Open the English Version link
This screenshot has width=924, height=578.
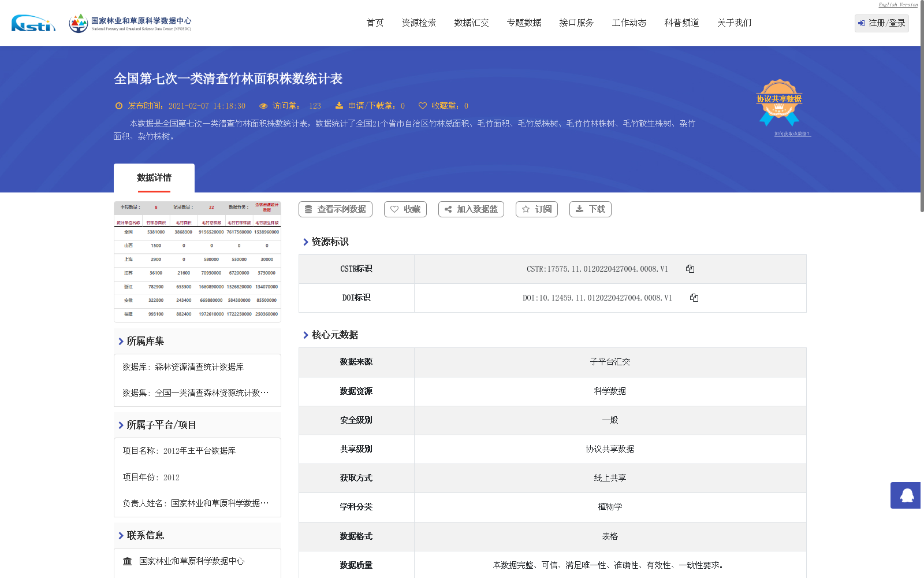(897, 4)
